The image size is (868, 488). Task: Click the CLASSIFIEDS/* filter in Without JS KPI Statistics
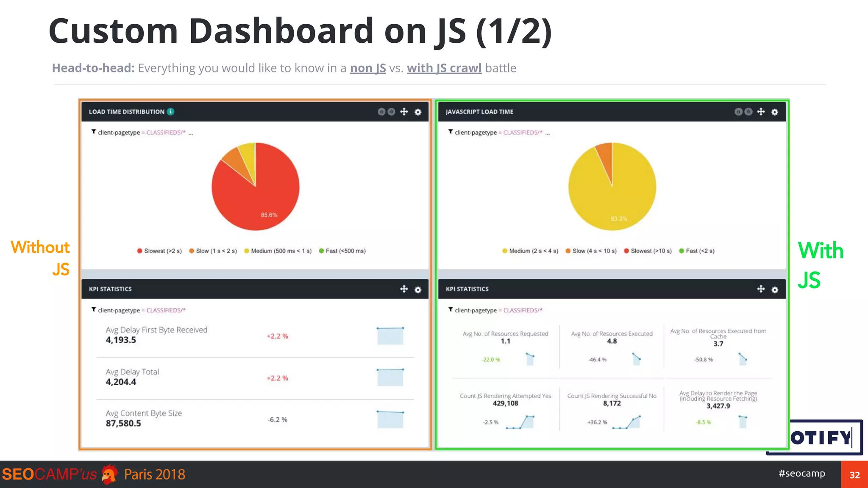pos(166,310)
